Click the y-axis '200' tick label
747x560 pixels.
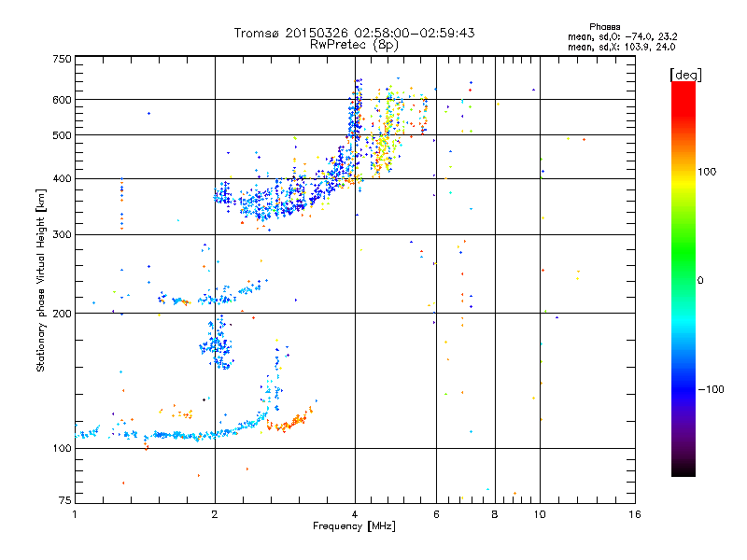(x=62, y=314)
